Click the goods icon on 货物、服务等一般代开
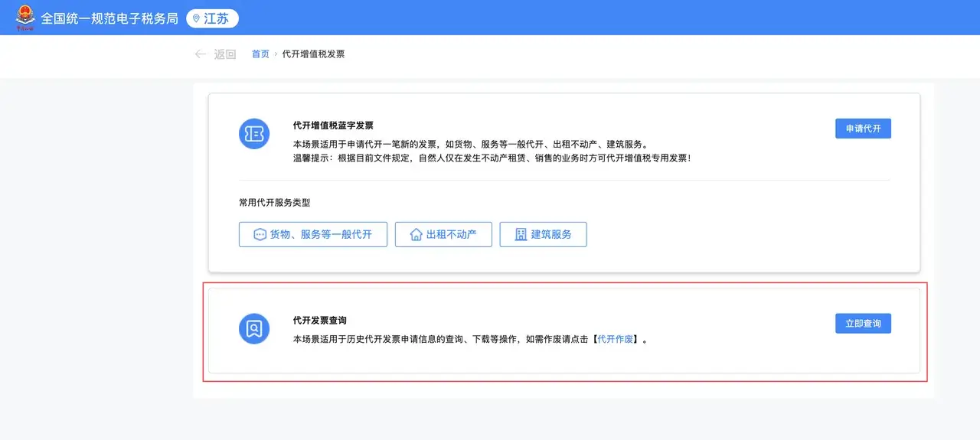The width and height of the screenshot is (980, 440). pos(260,234)
